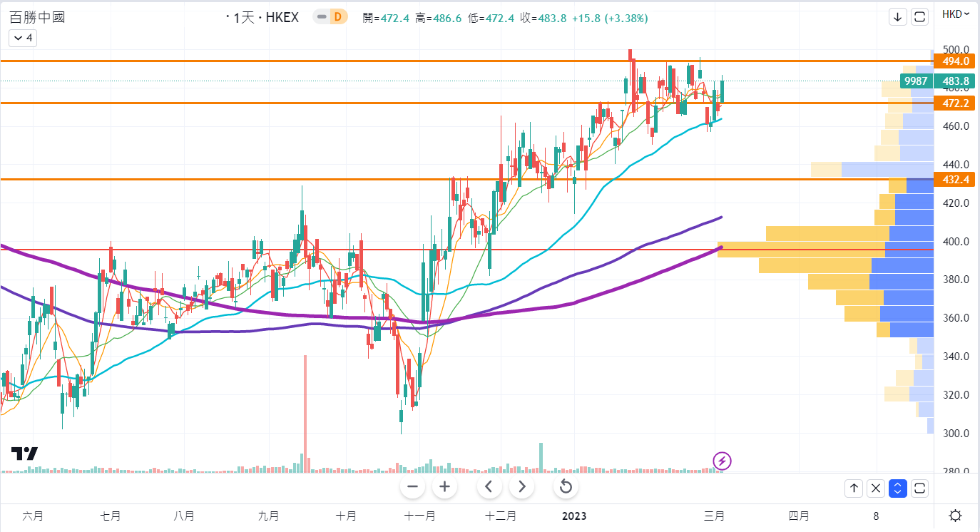Click the 380.0 price scale label
Image resolution: width=980 pixels, height=532 pixels.
[x=956, y=280]
